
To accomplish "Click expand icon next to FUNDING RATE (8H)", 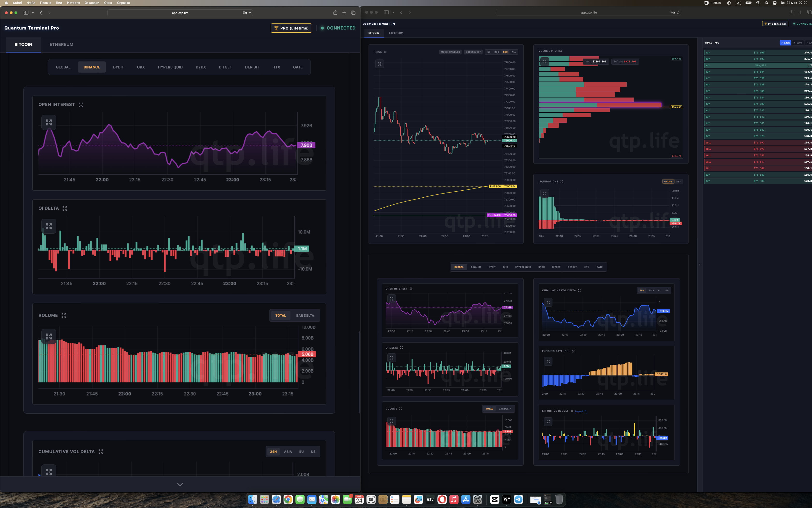I will coord(573,351).
